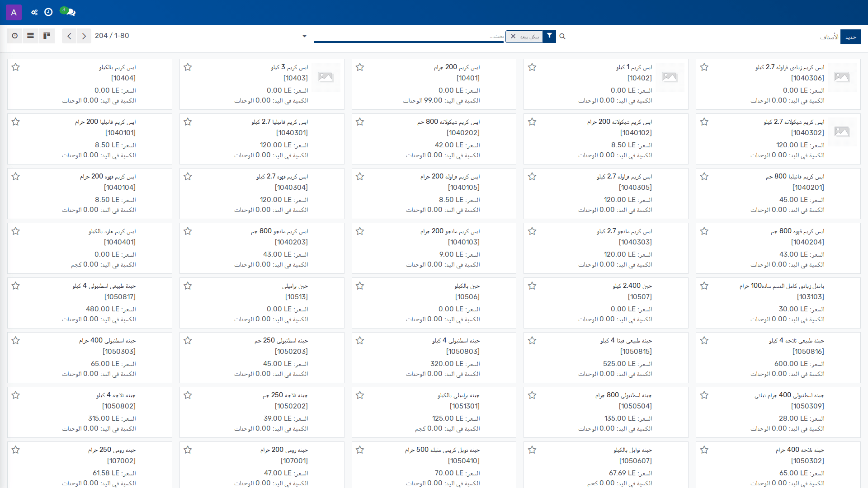Star product [10513] as favorite
This screenshot has width=868, height=488.
(x=188, y=286)
